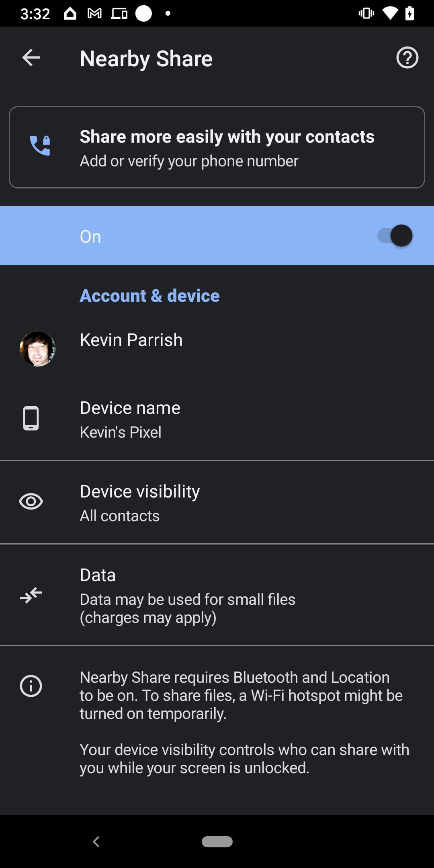Tap Account & device section header
Viewport: 434px width, 868px height.
(x=149, y=296)
